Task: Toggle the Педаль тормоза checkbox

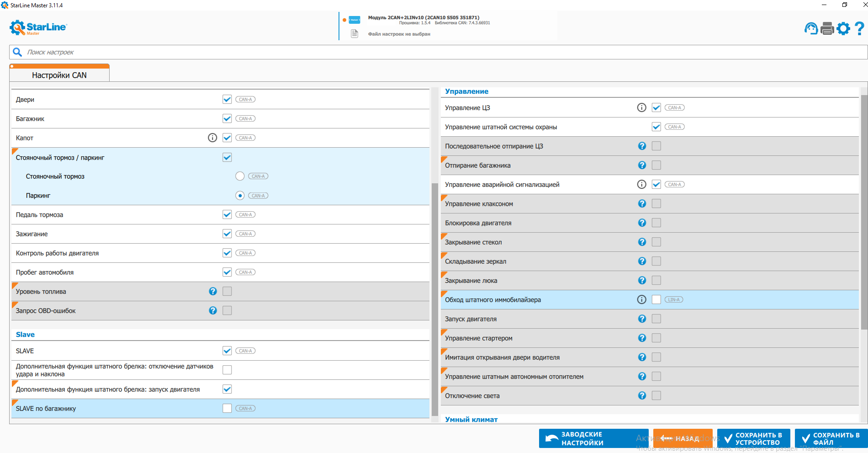Action: click(x=227, y=214)
